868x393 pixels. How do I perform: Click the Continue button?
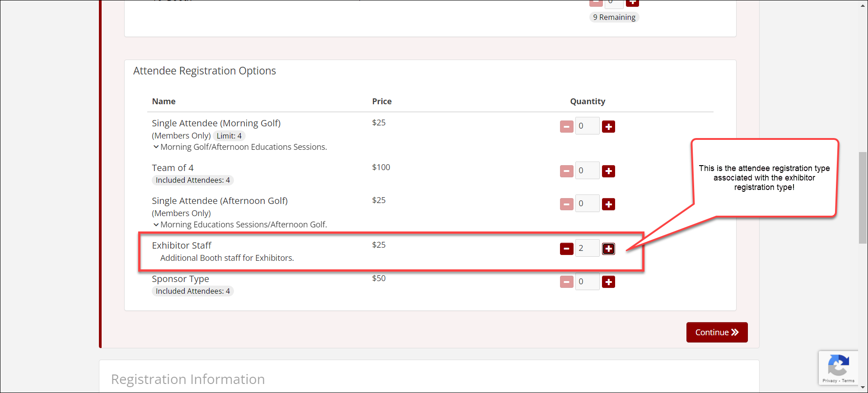tap(717, 333)
